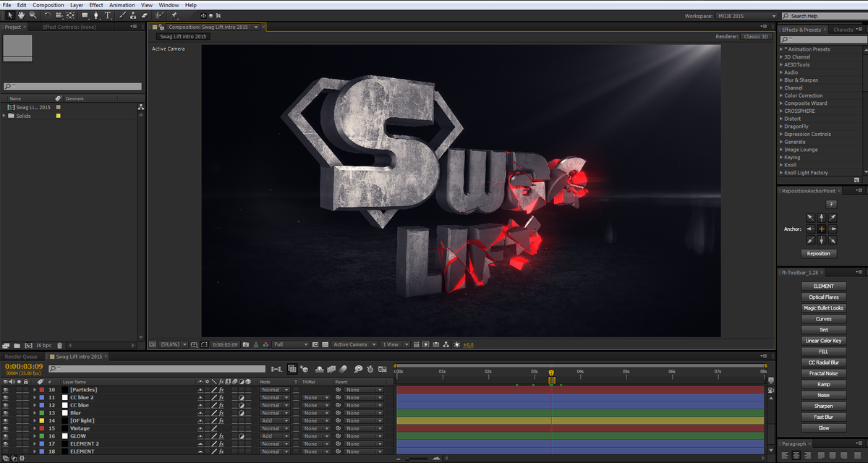Create new composition in Project panel
Screen dimensions: 868x463
pos(29,346)
